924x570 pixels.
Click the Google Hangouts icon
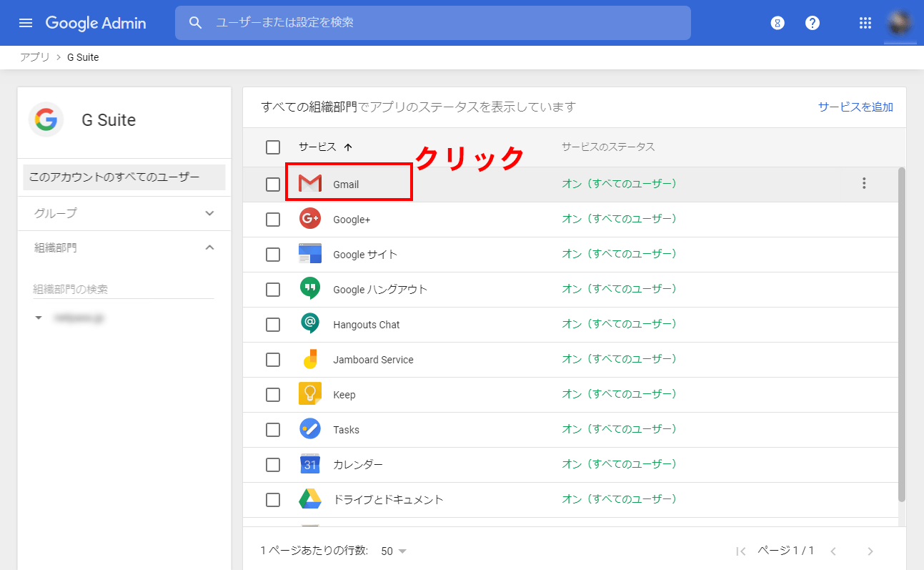[x=310, y=289]
